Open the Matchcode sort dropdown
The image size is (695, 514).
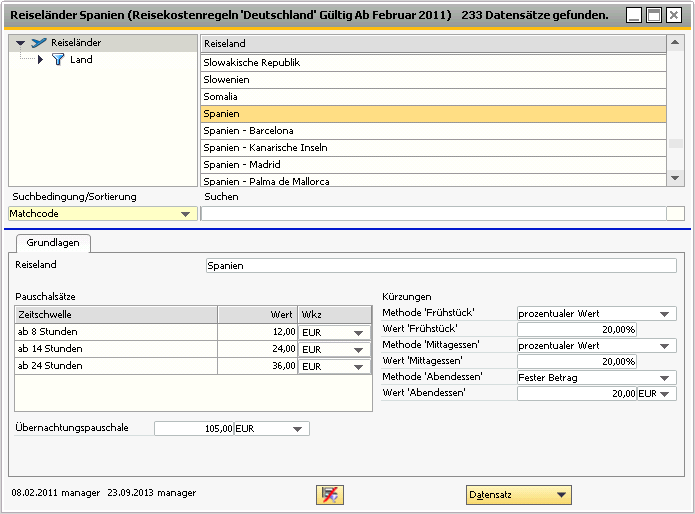tap(185, 214)
